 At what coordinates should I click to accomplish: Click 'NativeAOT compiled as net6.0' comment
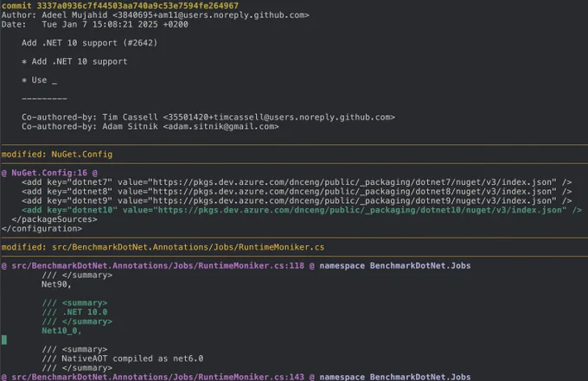coord(123,359)
